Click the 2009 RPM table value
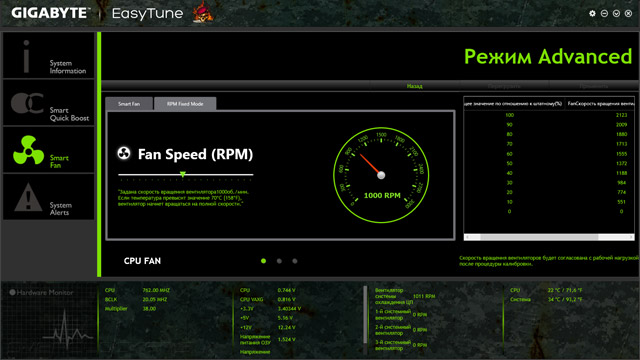Viewport: 640px width, 360px height. pos(621,125)
